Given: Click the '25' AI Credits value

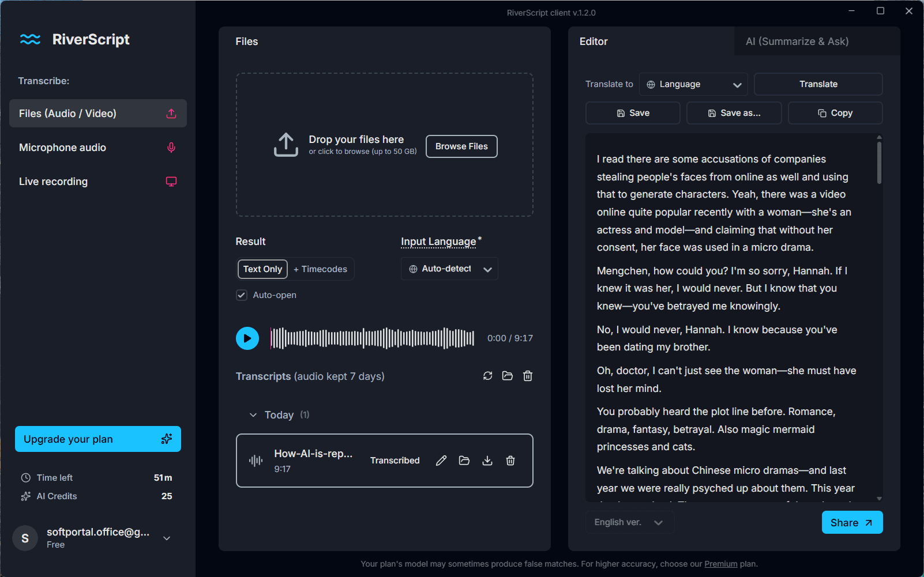Looking at the screenshot, I should [x=167, y=496].
